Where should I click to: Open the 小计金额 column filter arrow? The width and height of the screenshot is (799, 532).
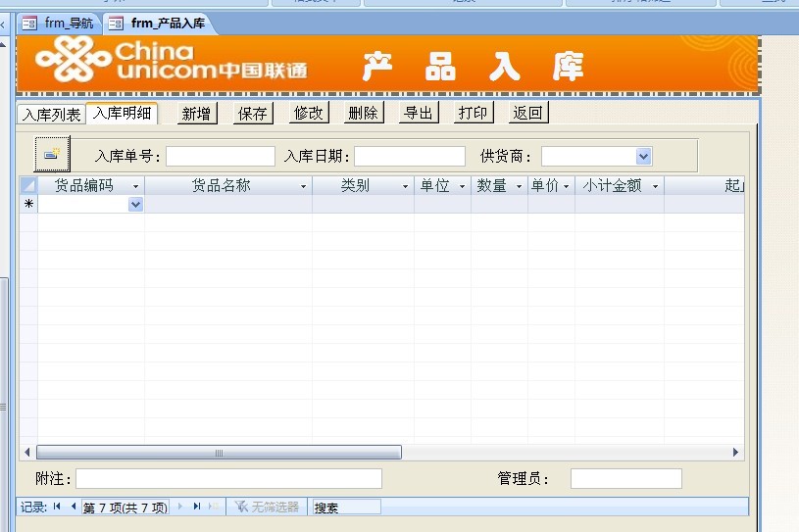coord(655,186)
